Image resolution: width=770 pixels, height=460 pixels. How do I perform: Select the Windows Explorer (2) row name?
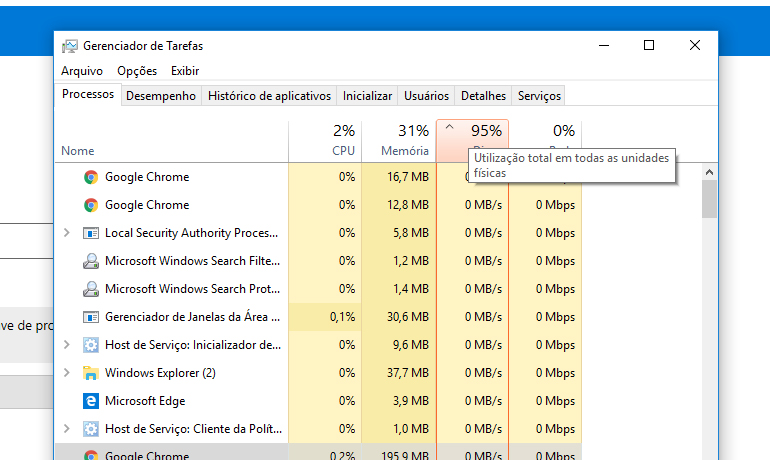tap(160, 373)
